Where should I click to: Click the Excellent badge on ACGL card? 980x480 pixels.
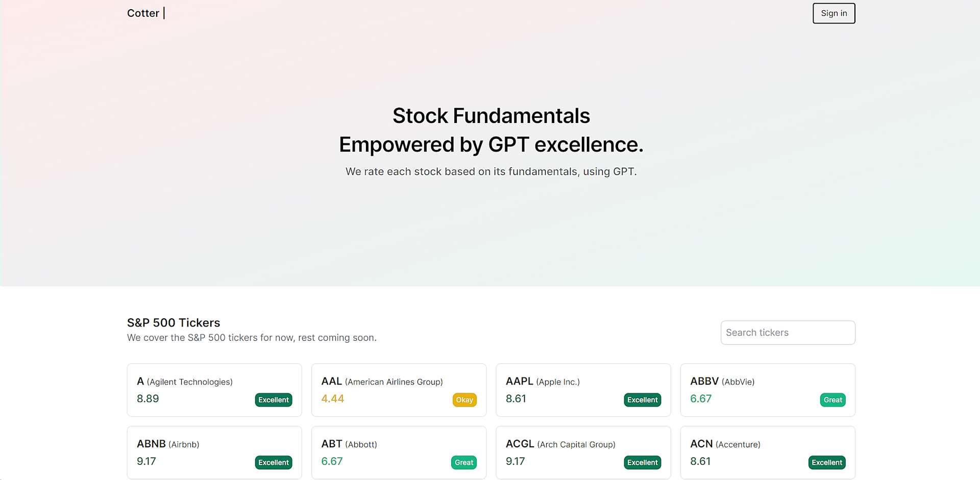click(x=642, y=463)
